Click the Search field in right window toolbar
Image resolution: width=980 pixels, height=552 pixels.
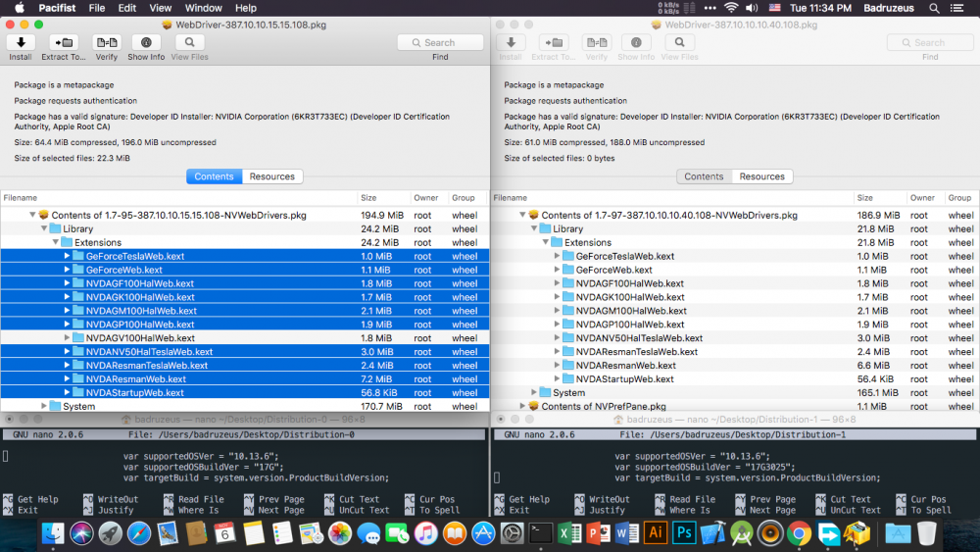[930, 42]
